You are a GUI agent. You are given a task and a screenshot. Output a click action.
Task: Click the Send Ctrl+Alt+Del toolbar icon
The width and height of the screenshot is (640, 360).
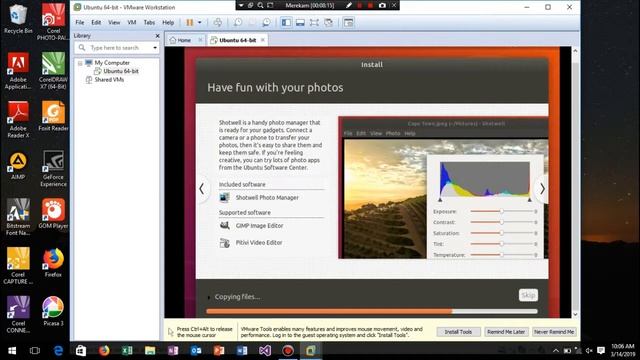point(218,22)
